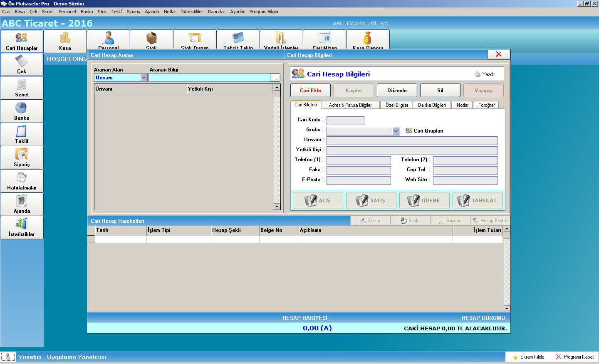The width and height of the screenshot is (599, 364).
Task: Open Cari Mizan toolbar button
Action: pyautogui.click(x=324, y=39)
